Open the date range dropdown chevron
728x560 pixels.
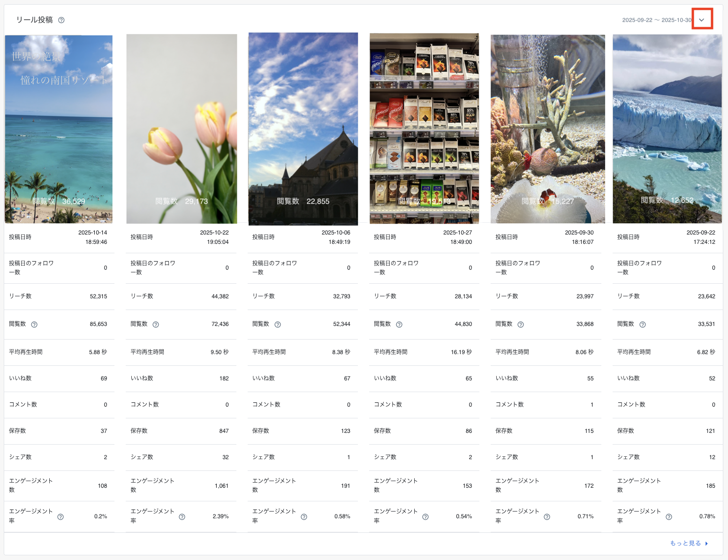[702, 20]
